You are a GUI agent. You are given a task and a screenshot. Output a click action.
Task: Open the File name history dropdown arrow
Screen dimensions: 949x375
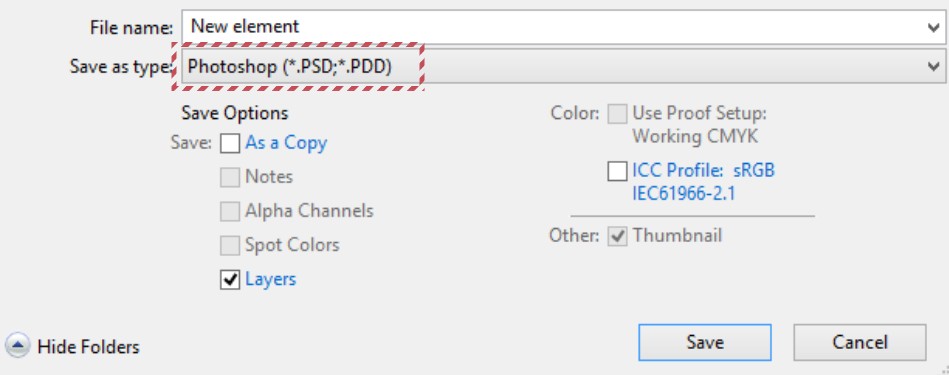tap(933, 27)
